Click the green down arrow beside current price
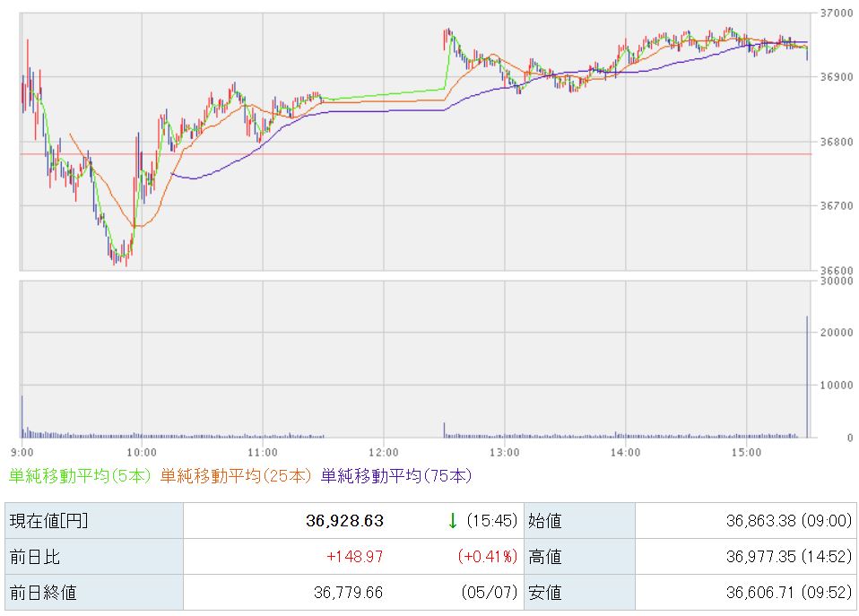Image resolution: width=859 pixels, height=616 pixels. [x=453, y=521]
